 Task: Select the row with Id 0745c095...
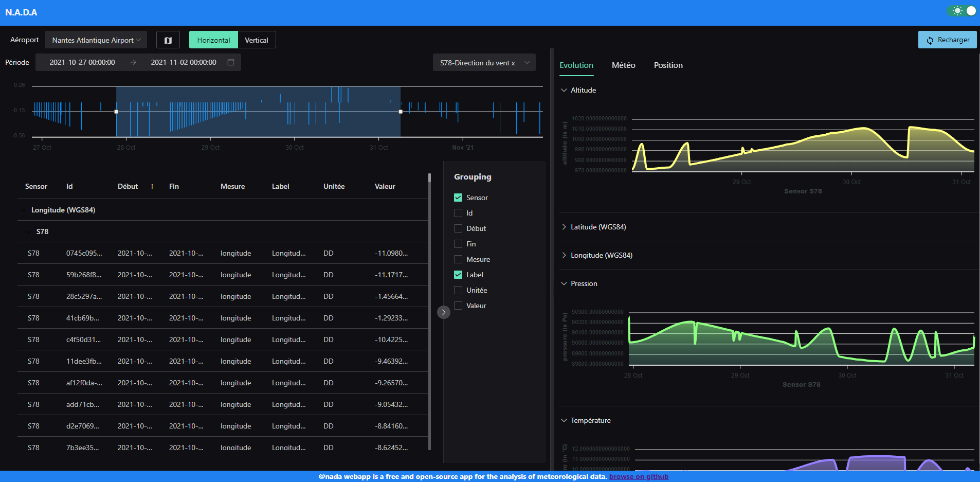click(x=223, y=253)
